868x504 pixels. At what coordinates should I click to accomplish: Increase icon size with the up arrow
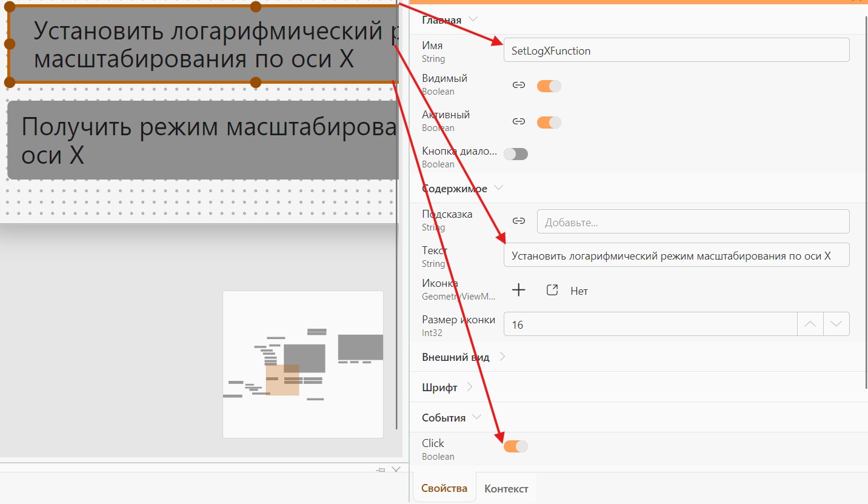(810, 324)
